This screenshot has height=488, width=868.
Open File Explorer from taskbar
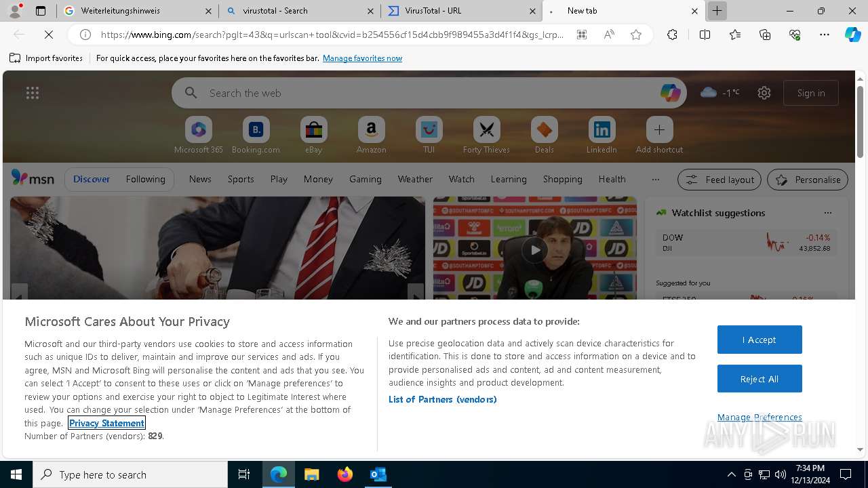pyautogui.click(x=311, y=474)
